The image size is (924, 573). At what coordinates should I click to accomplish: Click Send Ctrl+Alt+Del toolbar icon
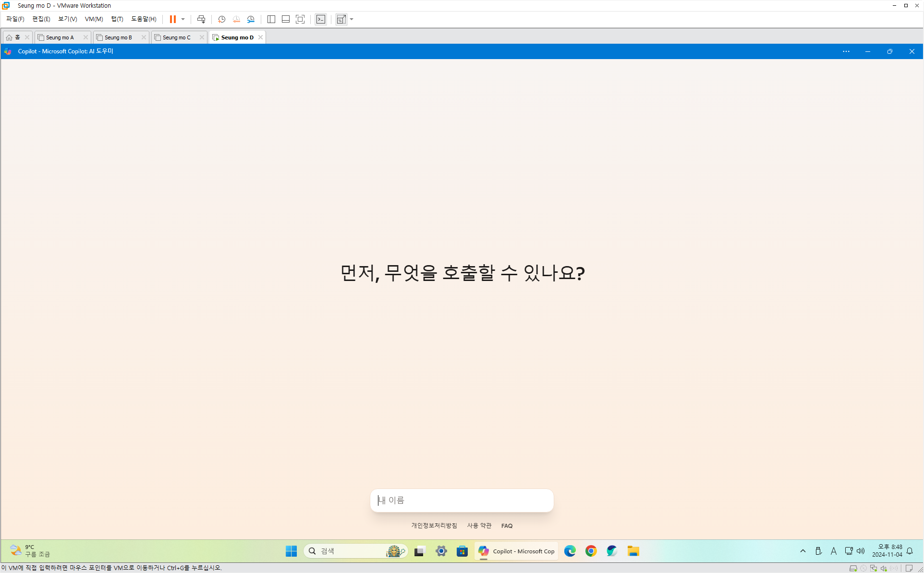201,19
